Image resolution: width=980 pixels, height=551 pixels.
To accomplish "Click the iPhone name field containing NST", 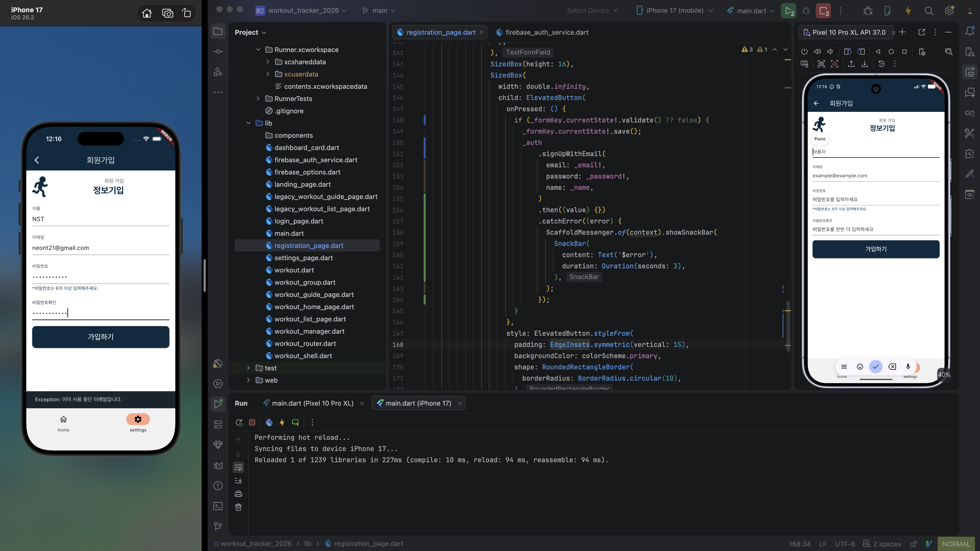I will (101, 219).
